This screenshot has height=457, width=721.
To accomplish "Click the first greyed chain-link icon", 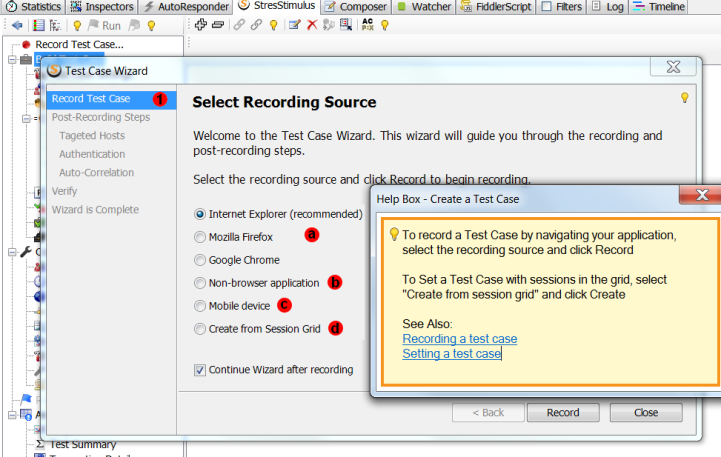I will click(x=239, y=25).
